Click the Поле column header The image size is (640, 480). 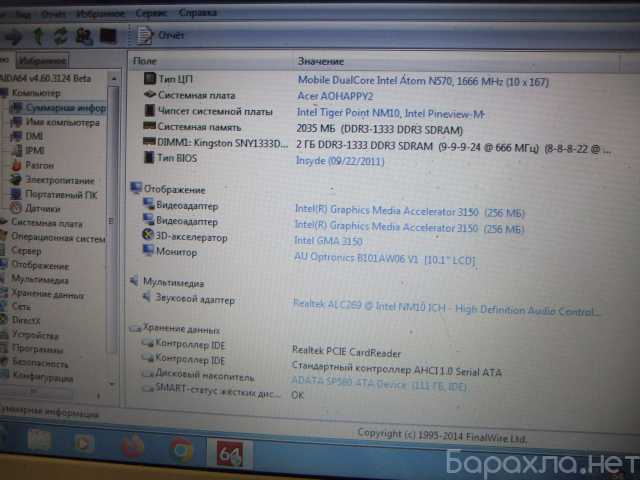tap(144, 61)
